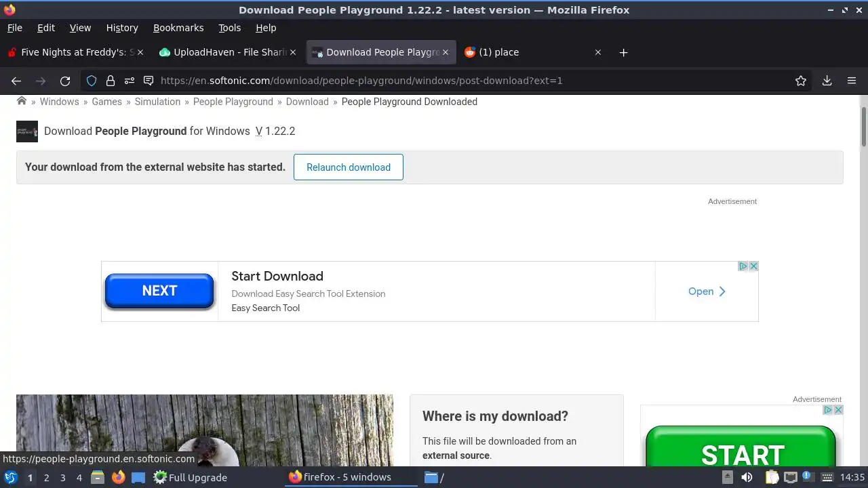Open the Edit menu

point(46,28)
